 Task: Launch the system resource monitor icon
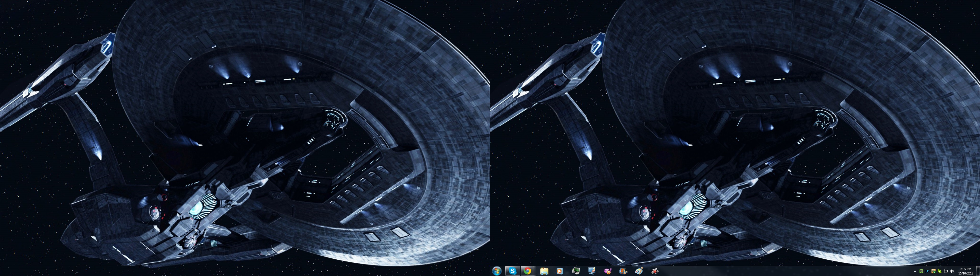(575, 271)
